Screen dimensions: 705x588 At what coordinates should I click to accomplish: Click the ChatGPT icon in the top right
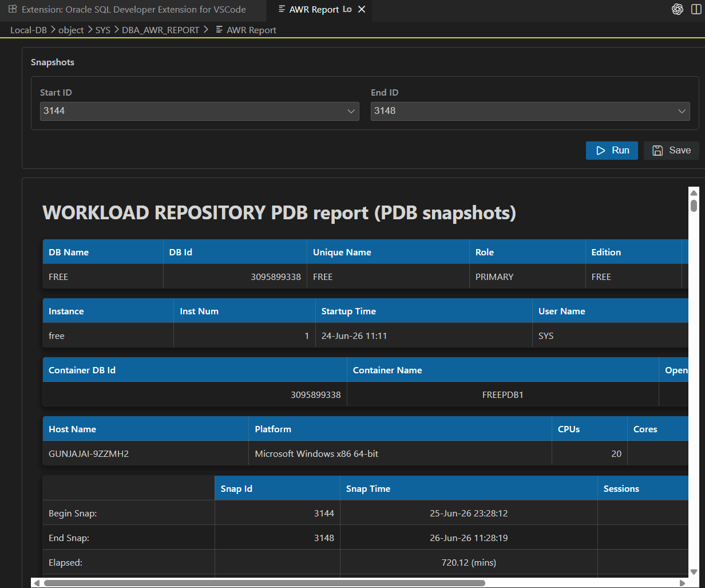[678, 9]
